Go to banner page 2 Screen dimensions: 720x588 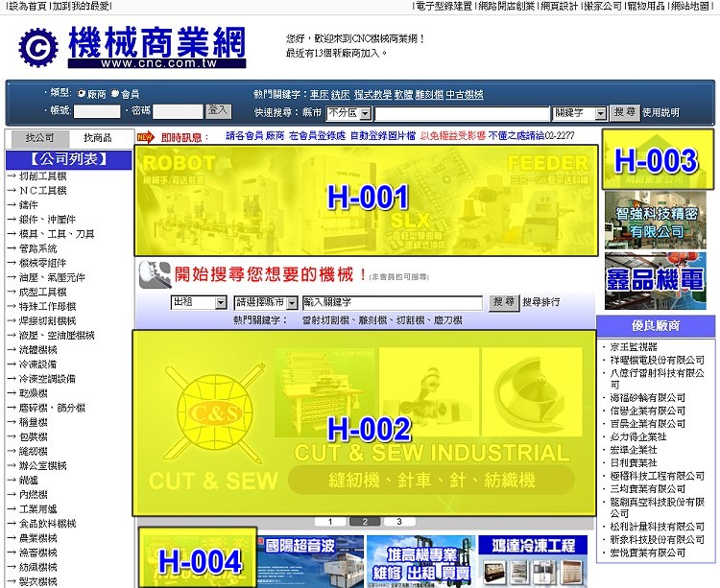tap(365, 522)
